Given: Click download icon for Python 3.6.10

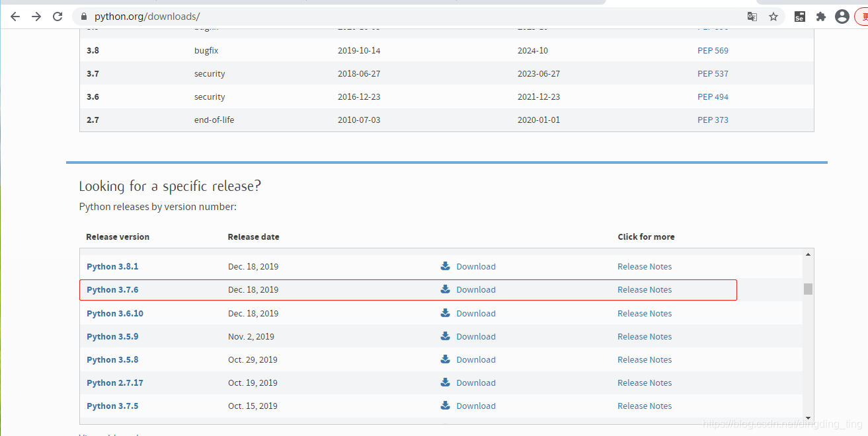Looking at the screenshot, I should coord(446,313).
